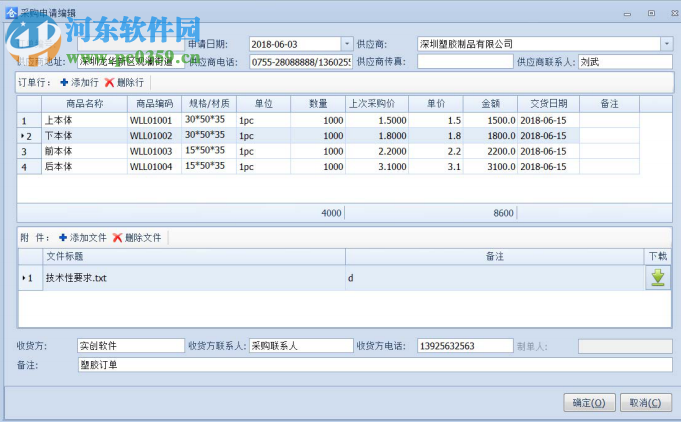Click the last purchase price 3.1000
The height and width of the screenshot is (422, 681).
377,166
